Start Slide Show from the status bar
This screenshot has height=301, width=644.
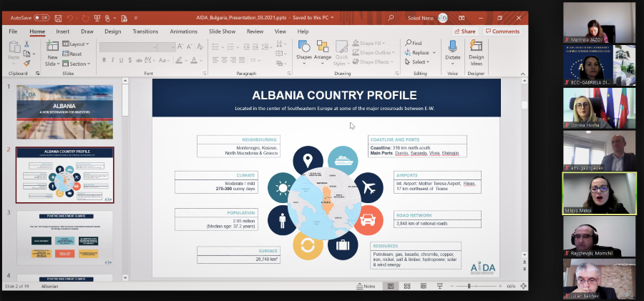tap(440, 286)
